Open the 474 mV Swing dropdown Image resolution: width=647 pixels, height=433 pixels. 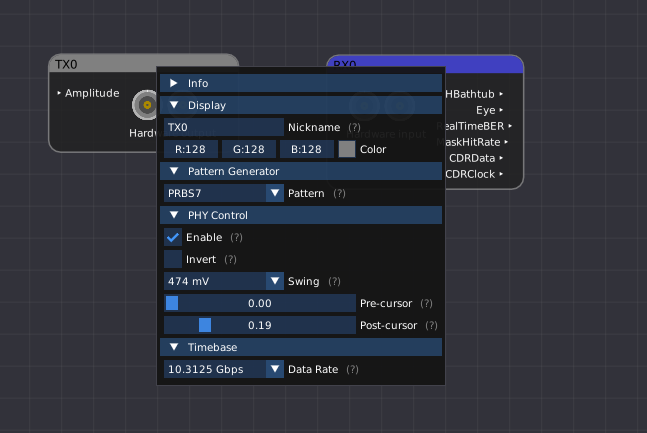click(x=224, y=281)
